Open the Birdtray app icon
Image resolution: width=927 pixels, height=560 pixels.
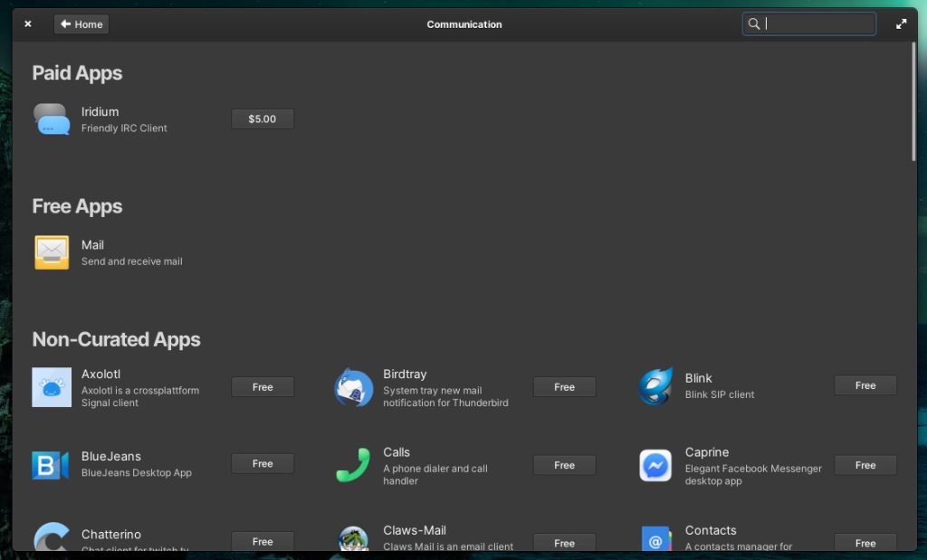(x=353, y=387)
